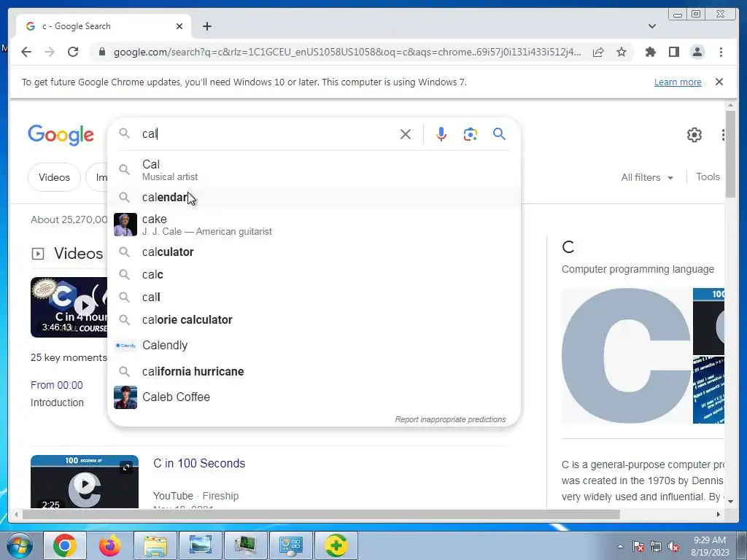Viewport: 747px width, 560px height.
Task: Click the browser back arrow
Action: click(26, 52)
